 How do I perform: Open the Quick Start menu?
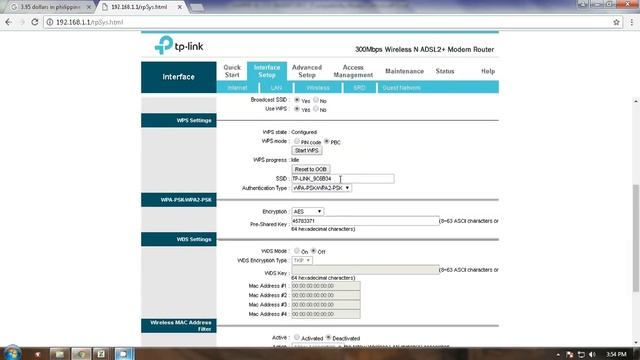(x=232, y=71)
